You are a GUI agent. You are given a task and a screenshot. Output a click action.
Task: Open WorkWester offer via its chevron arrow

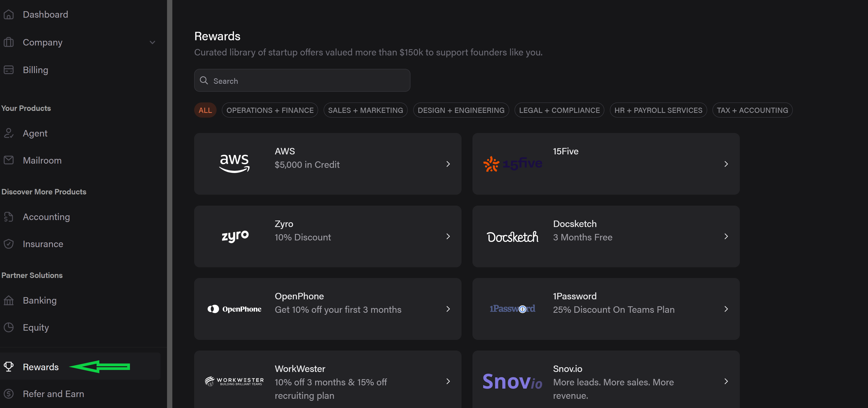[448, 381]
